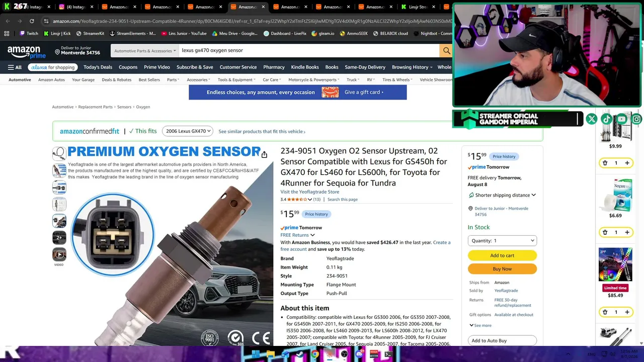Viewport: 644px width, 362px height.
Task: Open Today's Deals in the navigation bar
Action: point(98,67)
